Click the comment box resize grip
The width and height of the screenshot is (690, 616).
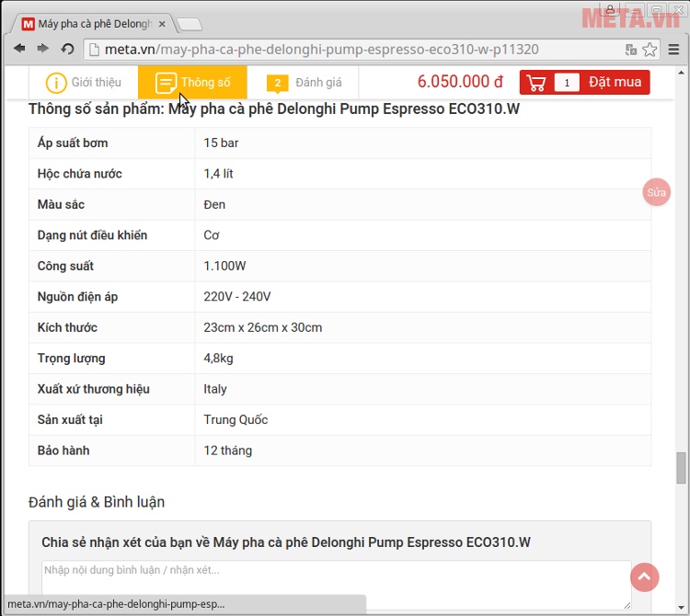pyautogui.click(x=627, y=606)
